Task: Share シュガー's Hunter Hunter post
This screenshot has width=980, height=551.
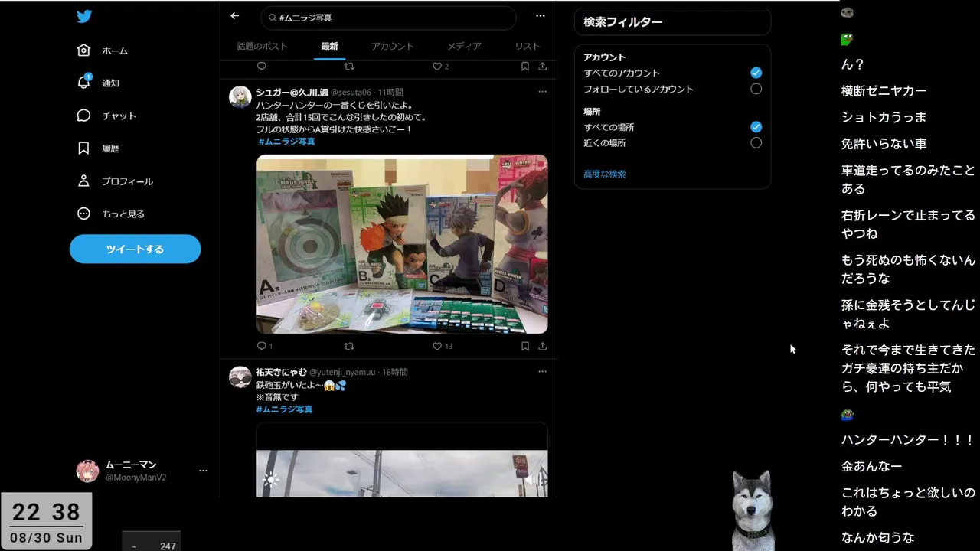Action: (x=542, y=346)
